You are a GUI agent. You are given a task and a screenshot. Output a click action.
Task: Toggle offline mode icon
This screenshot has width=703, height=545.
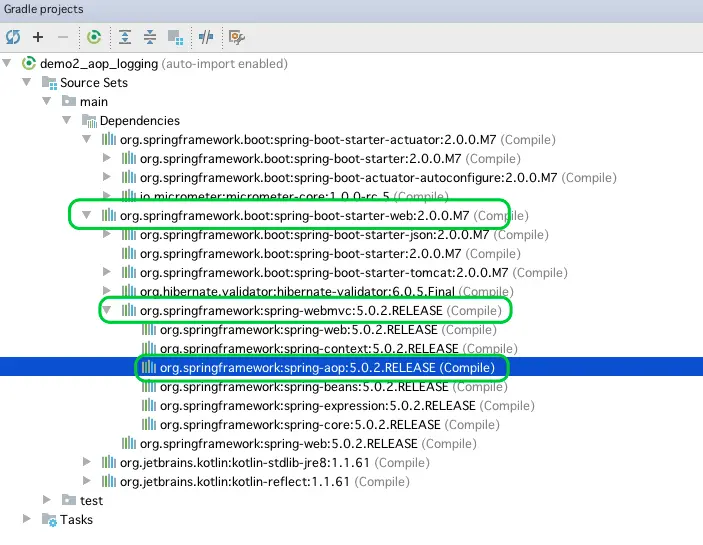206,37
